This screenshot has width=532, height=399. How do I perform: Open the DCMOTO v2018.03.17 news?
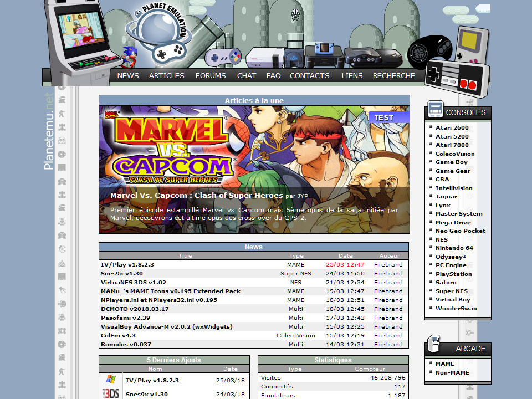[135, 309]
